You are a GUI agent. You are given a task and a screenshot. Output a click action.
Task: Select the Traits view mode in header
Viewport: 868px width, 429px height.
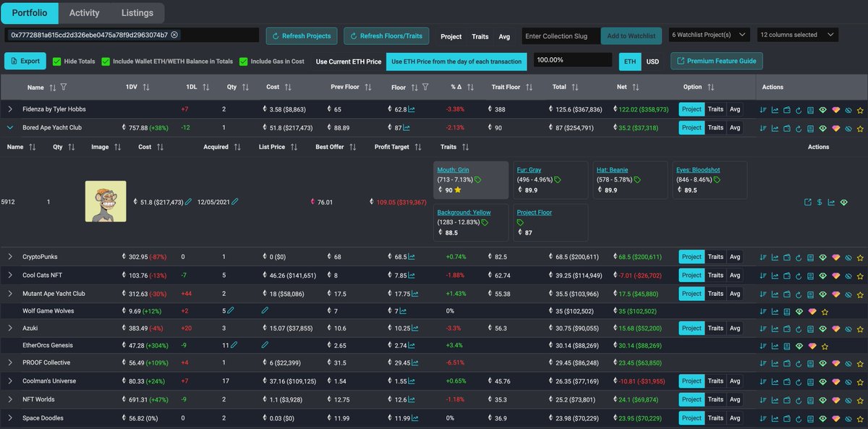(x=480, y=36)
